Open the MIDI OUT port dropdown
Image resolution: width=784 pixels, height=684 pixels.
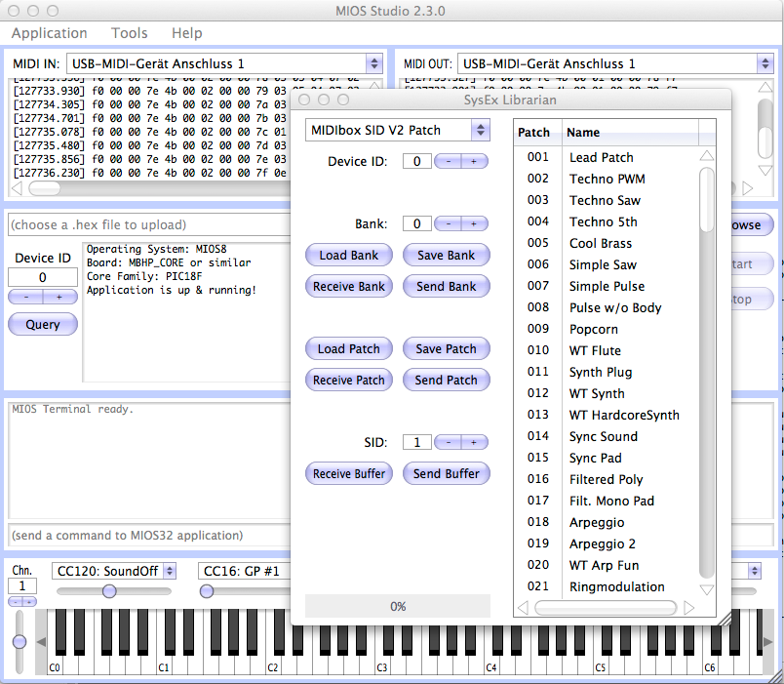pyautogui.click(x=615, y=63)
